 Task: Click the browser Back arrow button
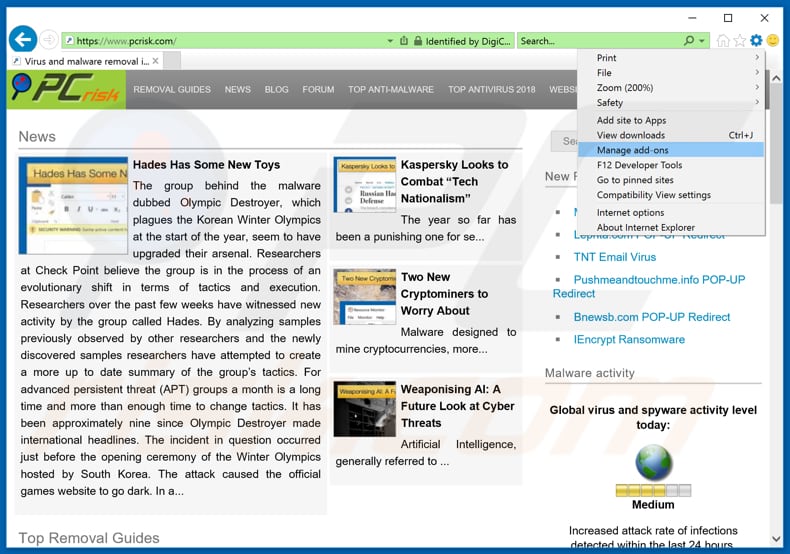tap(22, 40)
